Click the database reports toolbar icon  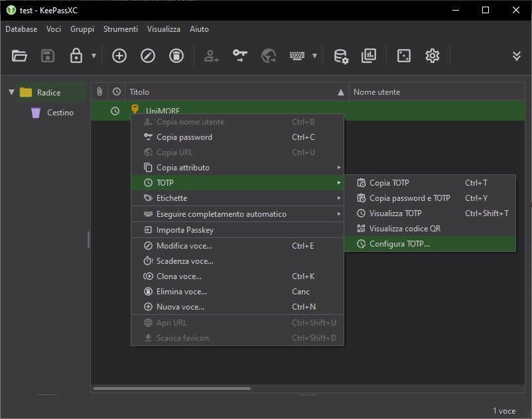click(369, 56)
